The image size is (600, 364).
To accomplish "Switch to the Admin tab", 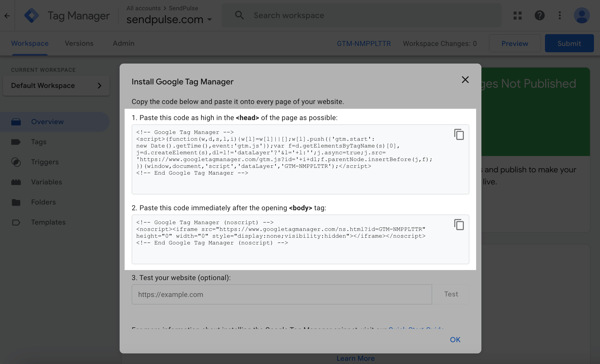I will point(123,43).
